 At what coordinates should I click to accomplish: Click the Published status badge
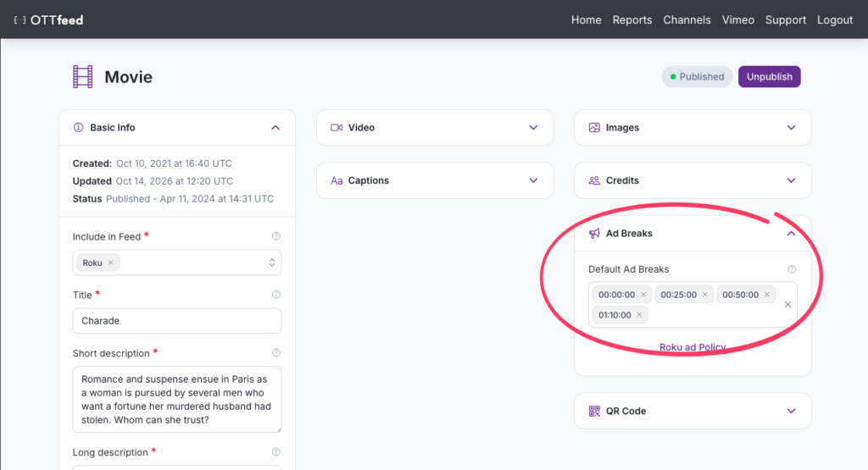point(697,77)
